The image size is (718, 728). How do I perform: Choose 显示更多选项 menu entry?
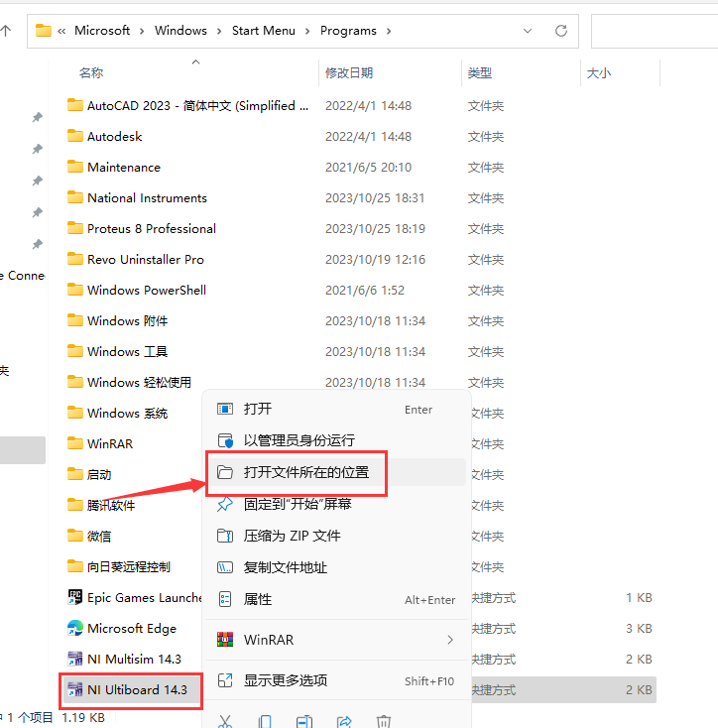point(335,680)
